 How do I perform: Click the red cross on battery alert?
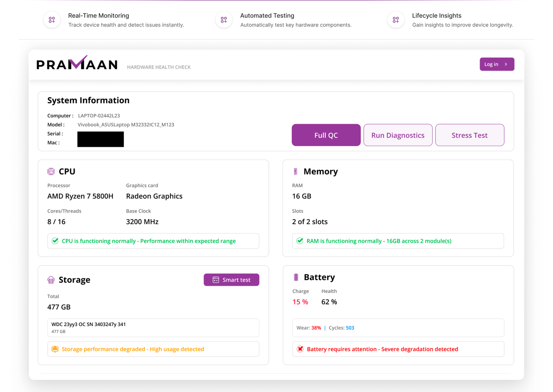tap(300, 349)
